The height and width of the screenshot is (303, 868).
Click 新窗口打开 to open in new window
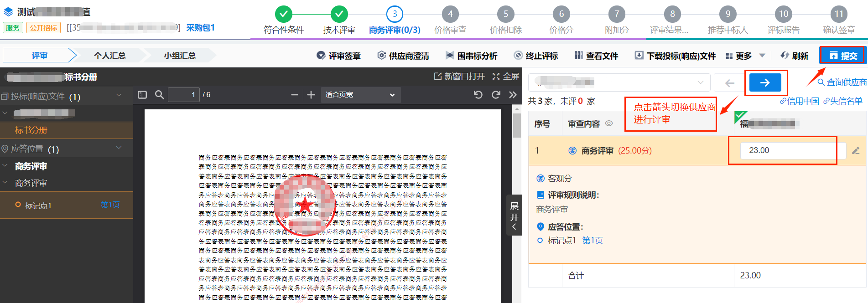click(x=459, y=76)
